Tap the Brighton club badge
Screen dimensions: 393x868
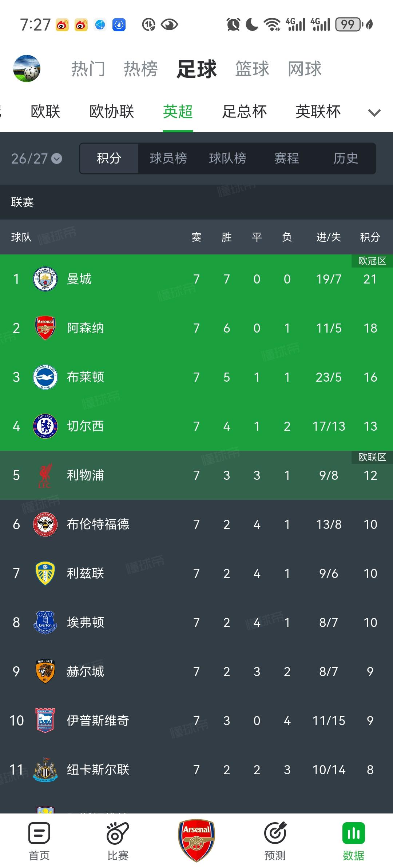pos(45,377)
